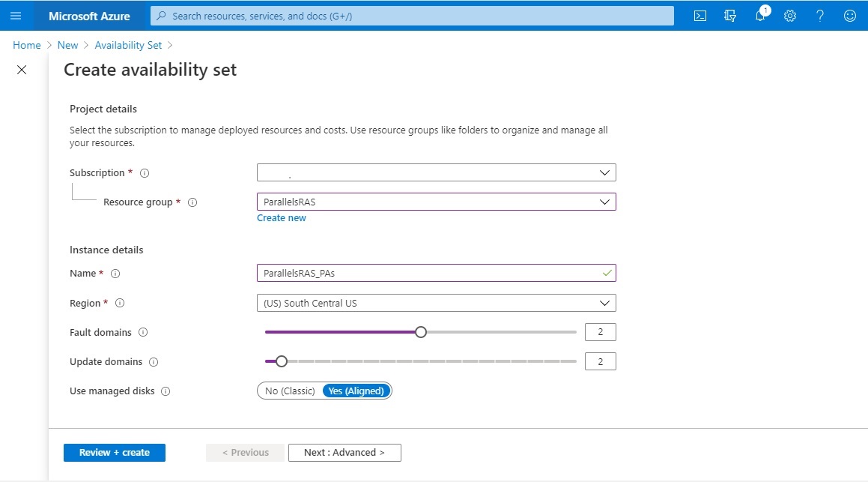Open Azure Cloud Shell from the top bar

pos(699,15)
